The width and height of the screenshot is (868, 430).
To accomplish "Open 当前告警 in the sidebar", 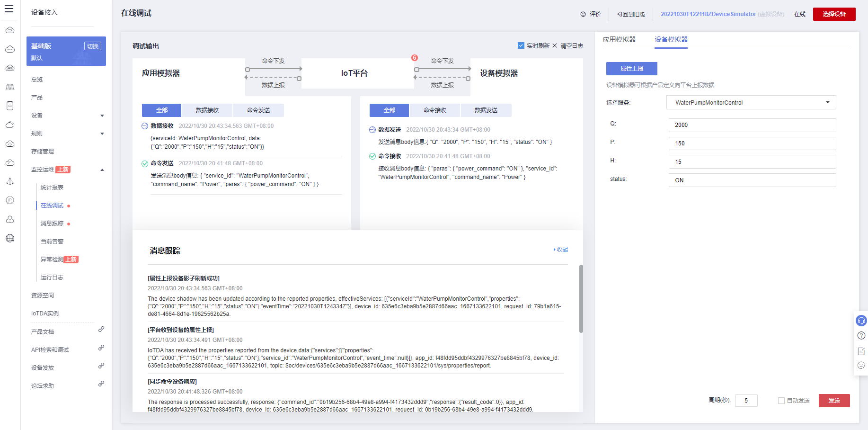I will [52, 242].
